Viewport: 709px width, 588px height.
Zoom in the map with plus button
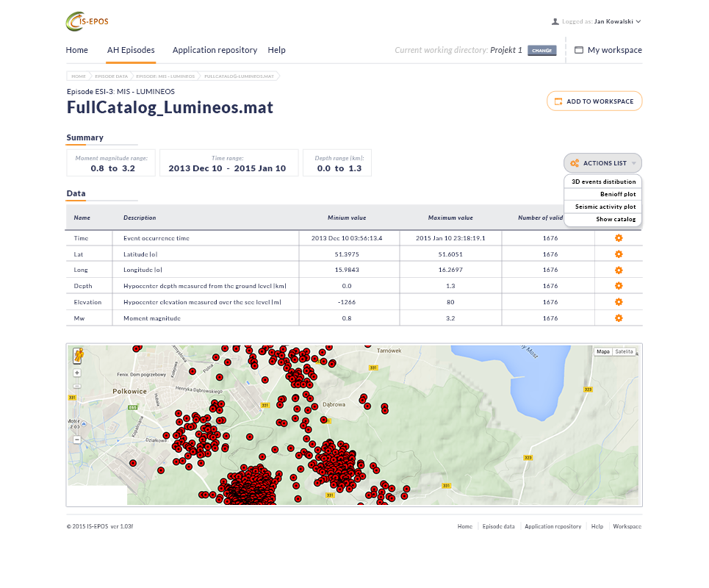coord(77,373)
